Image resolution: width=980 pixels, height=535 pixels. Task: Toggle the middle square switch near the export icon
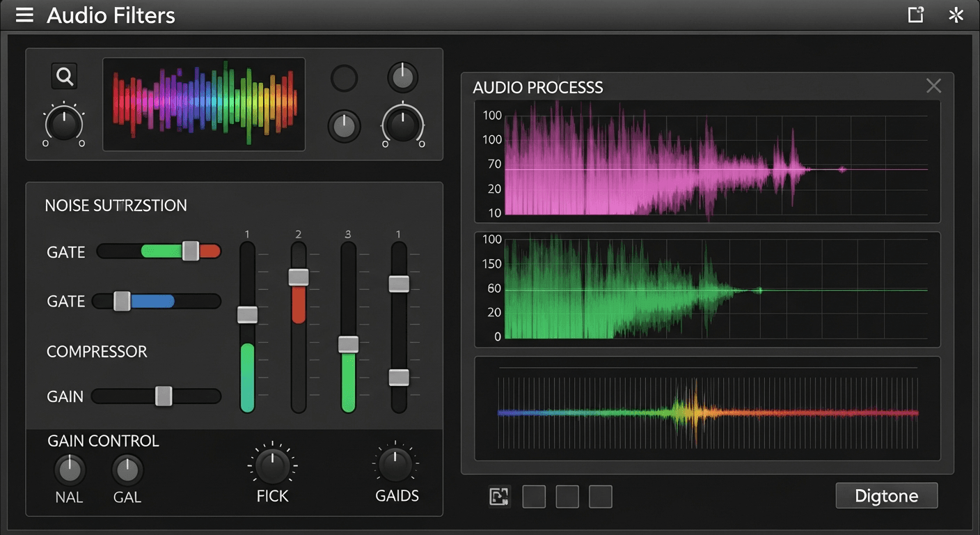[567, 497]
